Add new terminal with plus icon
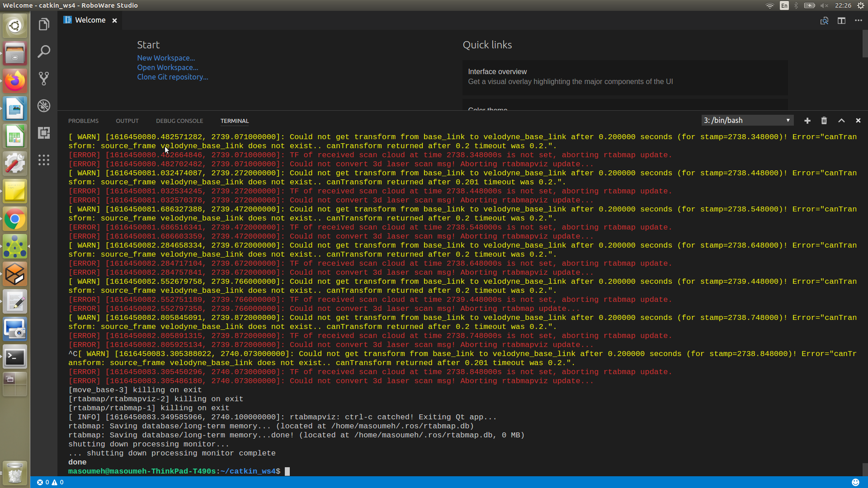 (x=807, y=121)
